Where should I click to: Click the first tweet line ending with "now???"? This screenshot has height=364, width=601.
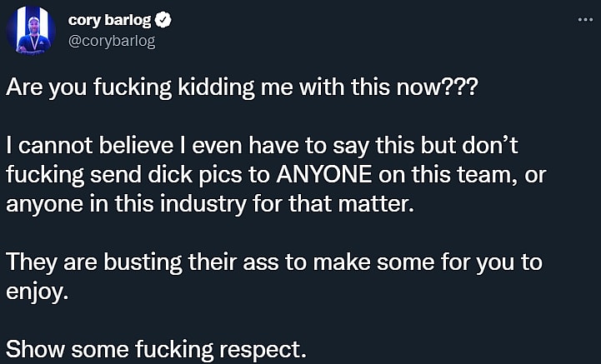[x=243, y=89]
